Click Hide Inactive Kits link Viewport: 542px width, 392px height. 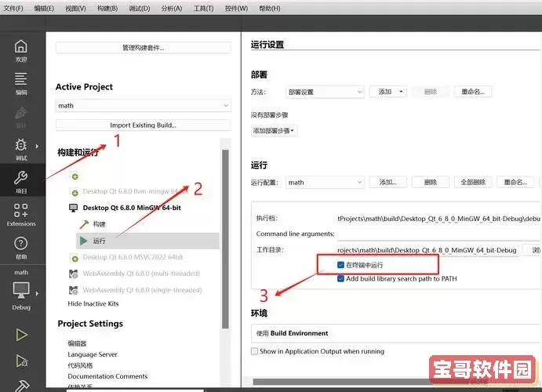[x=93, y=303]
